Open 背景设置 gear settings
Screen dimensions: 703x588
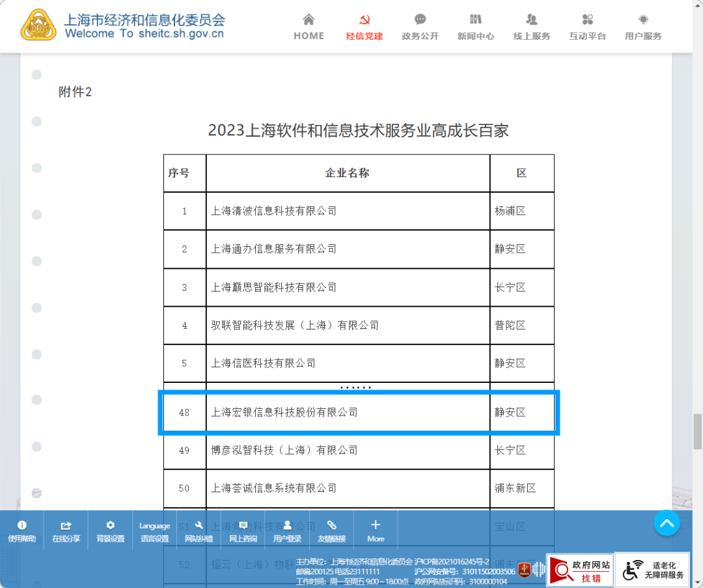point(110,531)
